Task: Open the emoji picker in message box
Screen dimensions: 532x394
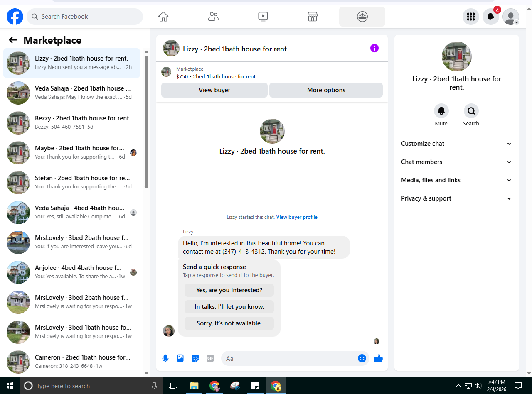Action: tap(362, 358)
